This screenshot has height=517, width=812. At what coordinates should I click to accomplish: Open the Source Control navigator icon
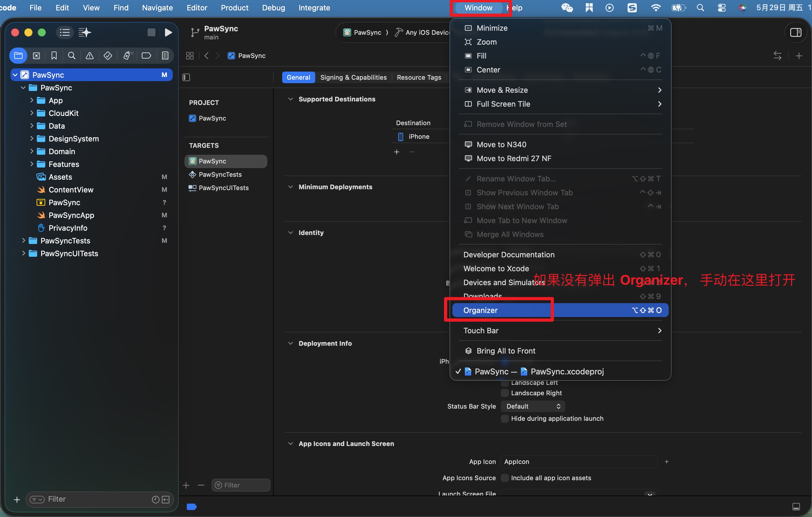37,56
